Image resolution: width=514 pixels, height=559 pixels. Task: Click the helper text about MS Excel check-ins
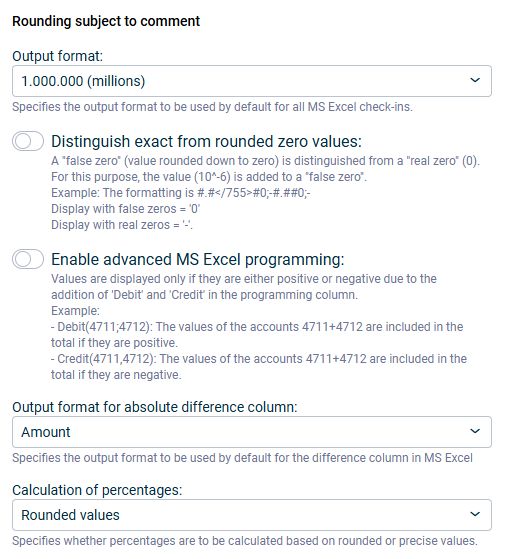[x=212, y=107]
